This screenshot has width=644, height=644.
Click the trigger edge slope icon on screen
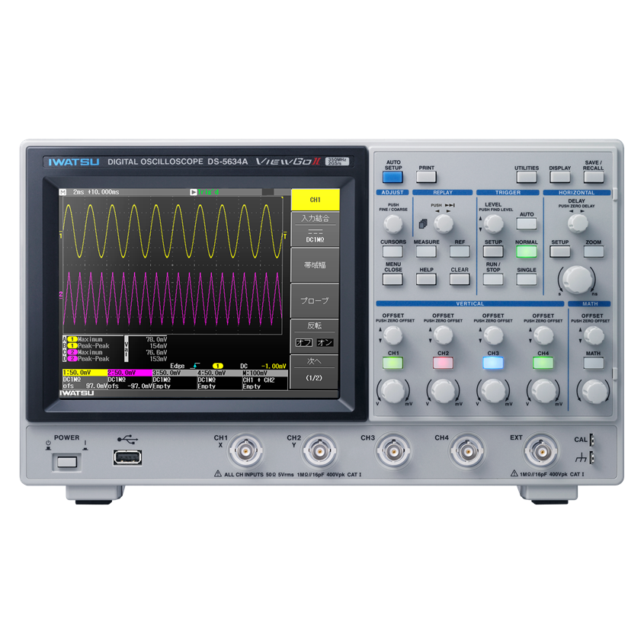[x=196, y=366]
